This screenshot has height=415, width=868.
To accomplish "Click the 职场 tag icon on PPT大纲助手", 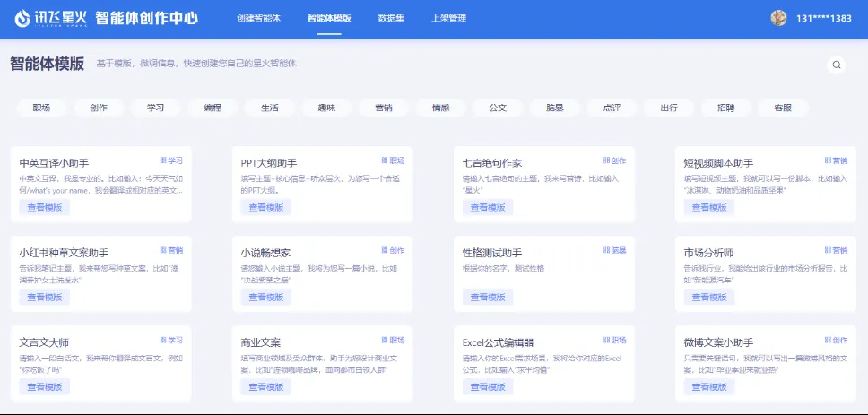I will (x=385, y=161).
